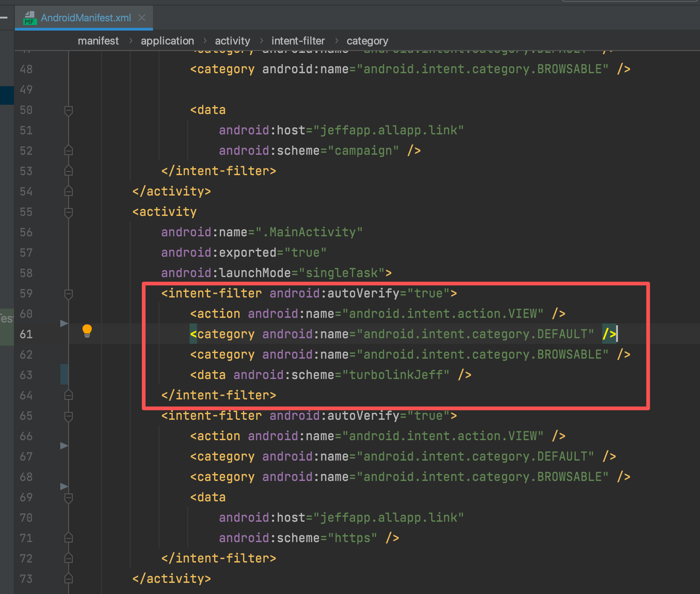
Task: Select the application breadcrumb item
Action: pyautogui.click(x=167, y=41)
